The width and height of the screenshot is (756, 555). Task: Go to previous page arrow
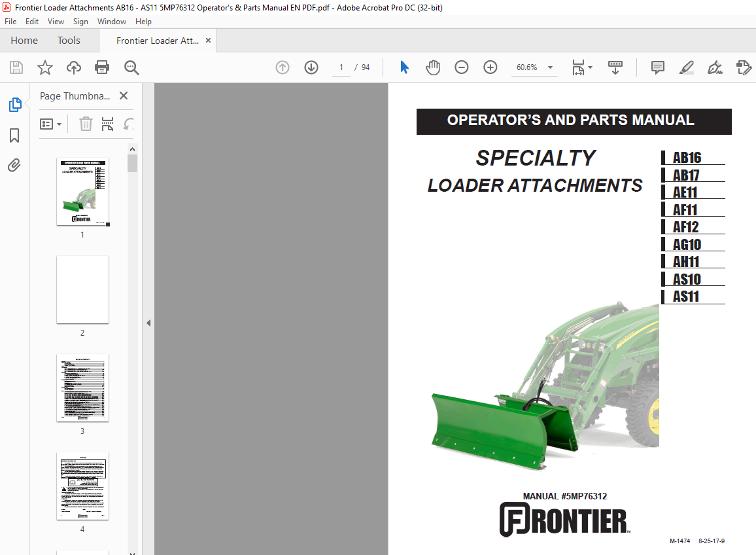[x=283, y=67]
